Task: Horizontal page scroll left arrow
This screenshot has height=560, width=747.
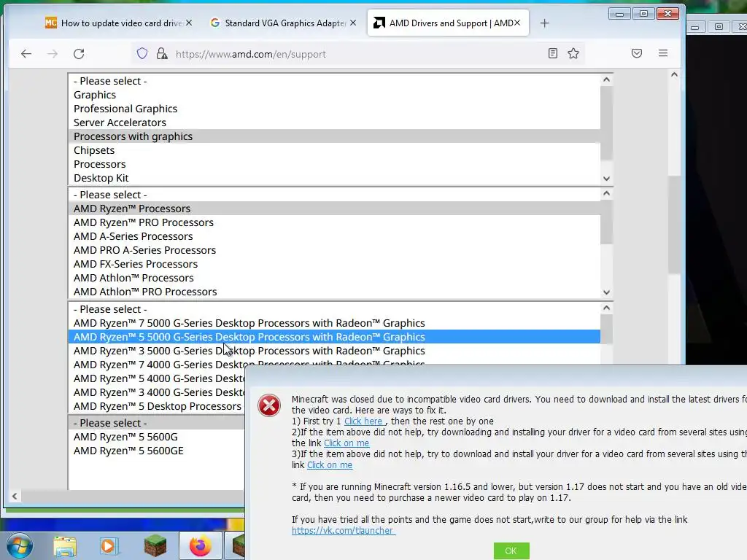Action: pos(15,496)
